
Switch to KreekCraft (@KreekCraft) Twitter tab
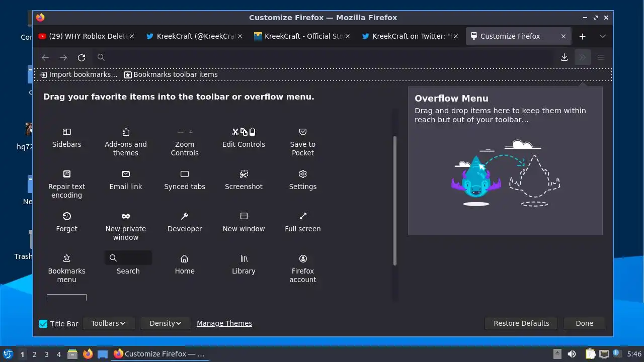coord(194,36)
